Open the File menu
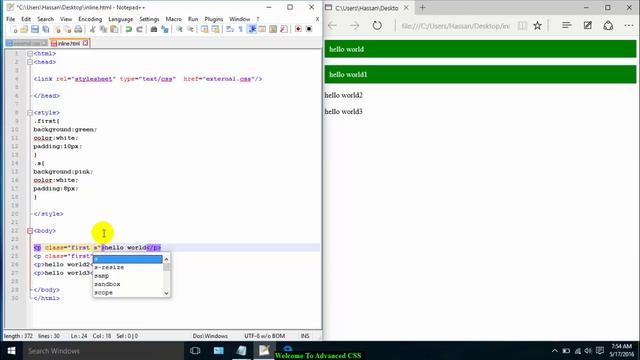The height and width of the screenshot is (360, 640). click(11, 19)
